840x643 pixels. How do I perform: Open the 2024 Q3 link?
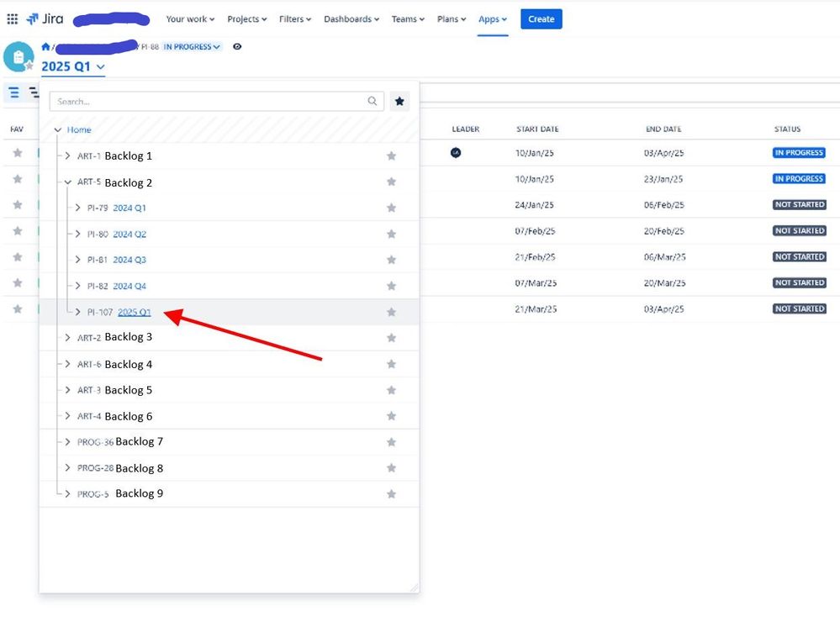coord(129,260)
